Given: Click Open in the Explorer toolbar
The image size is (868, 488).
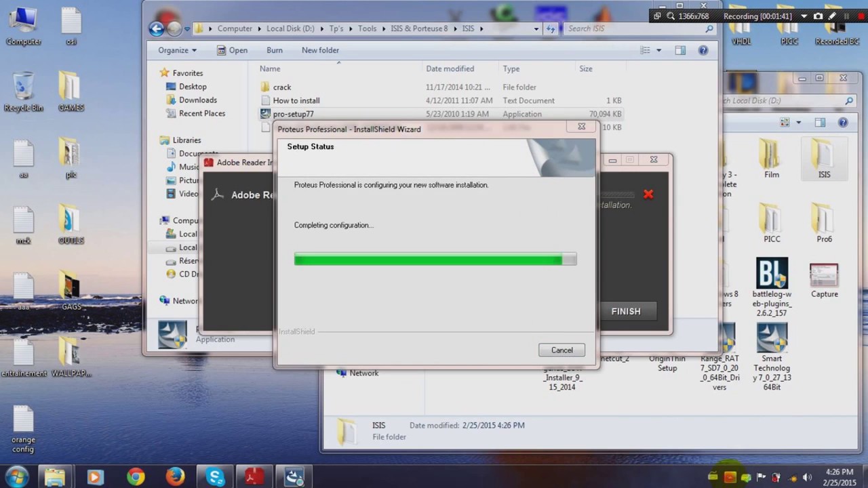Looking at the screenshot, I should 232,50.
